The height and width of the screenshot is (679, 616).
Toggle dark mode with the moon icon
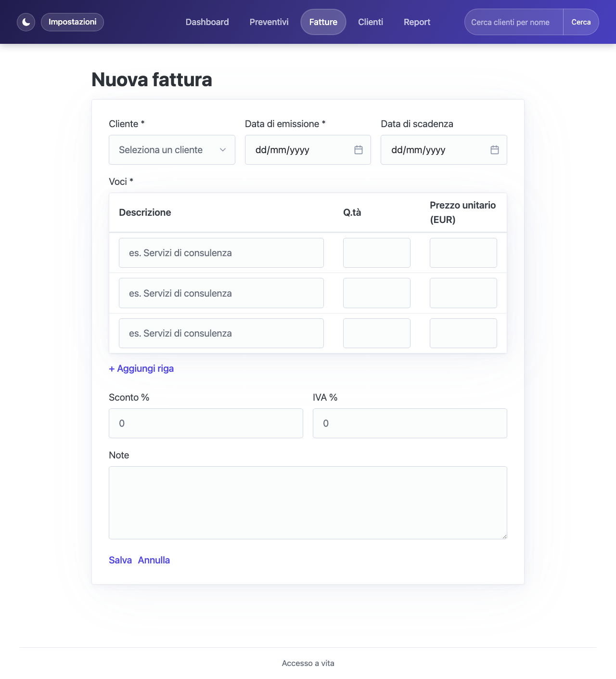pos(26,22)
